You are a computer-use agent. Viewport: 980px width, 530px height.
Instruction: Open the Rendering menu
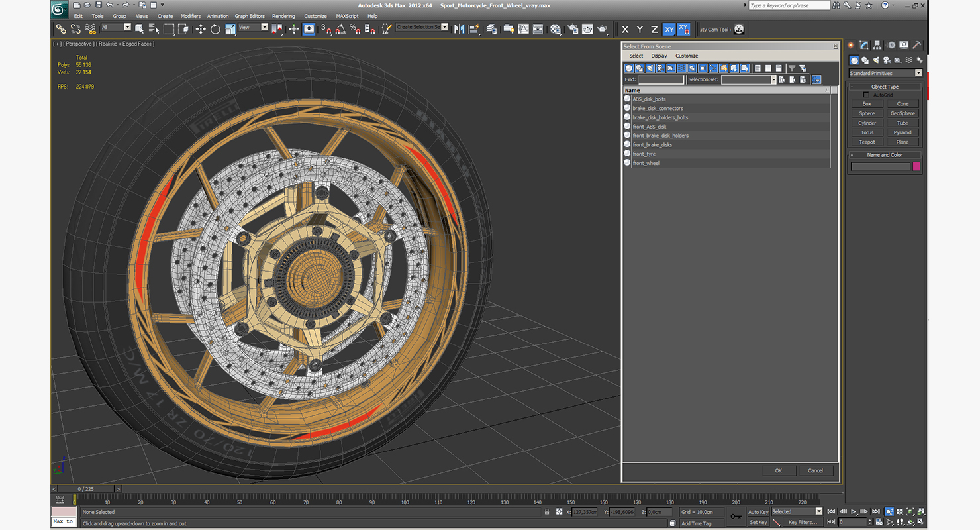283,16
